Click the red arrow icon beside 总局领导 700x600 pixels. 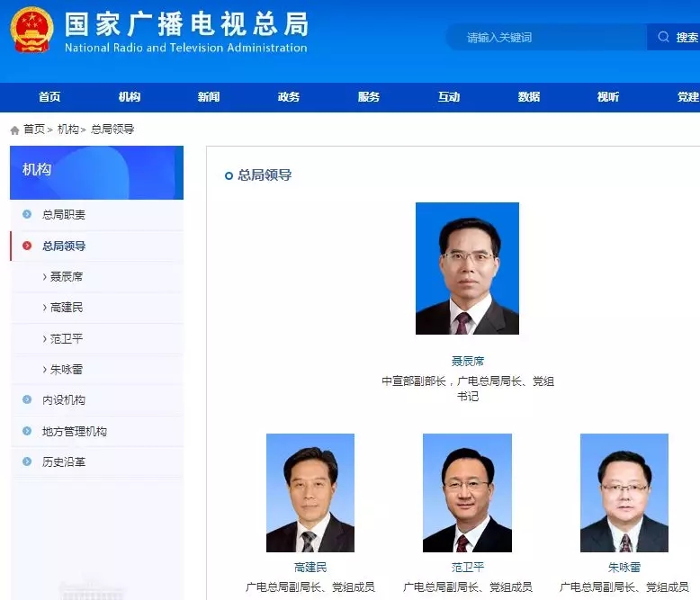click(x=27, y=246)
